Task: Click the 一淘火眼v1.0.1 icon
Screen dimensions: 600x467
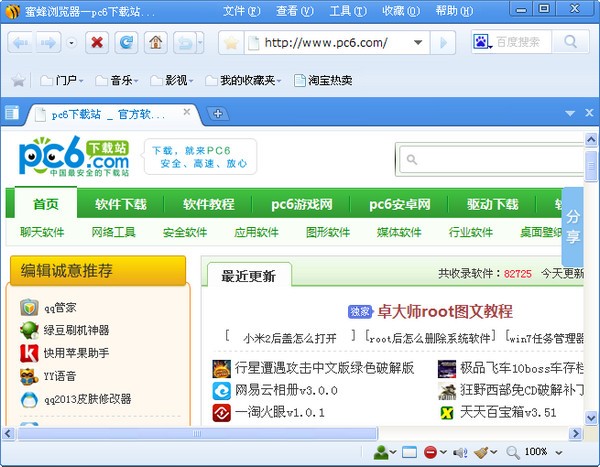Action: [x=222, y=413]
